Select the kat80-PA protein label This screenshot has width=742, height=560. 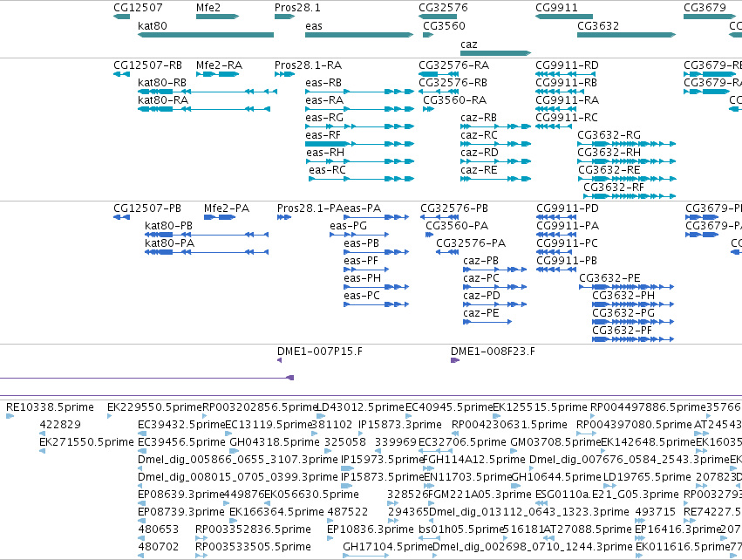point(170,243)
